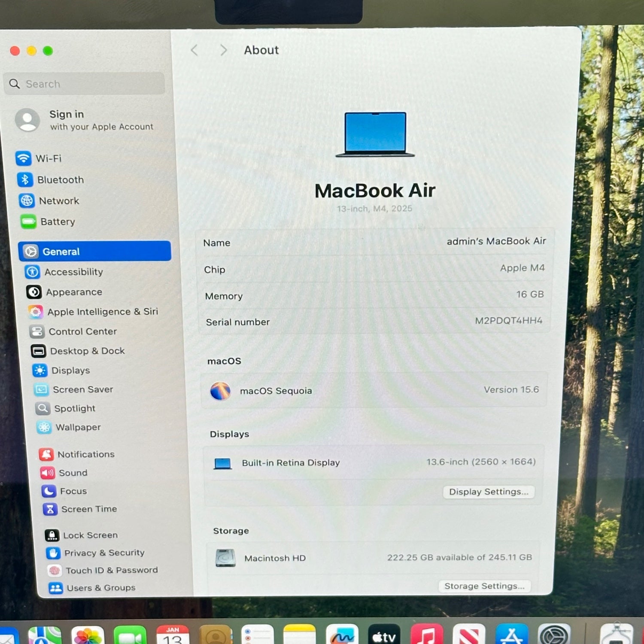Viewport: 644px width, 644px height.
Task: Open Touch ID & Password settings
Action: [x=111, y=570]
